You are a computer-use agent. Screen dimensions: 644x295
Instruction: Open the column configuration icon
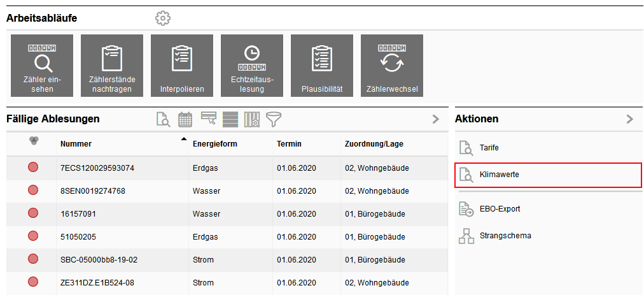pyautogui.click(x=252, y=119)
